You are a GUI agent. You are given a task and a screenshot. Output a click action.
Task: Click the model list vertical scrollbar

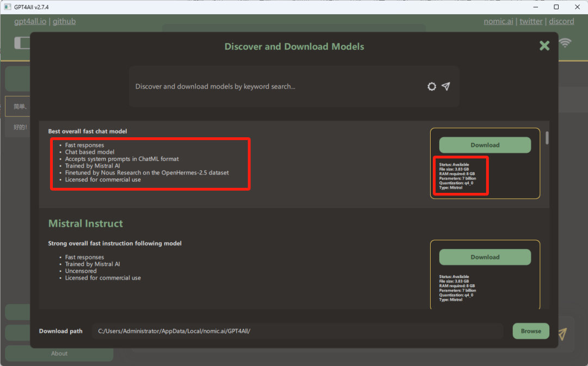point(547,138)
